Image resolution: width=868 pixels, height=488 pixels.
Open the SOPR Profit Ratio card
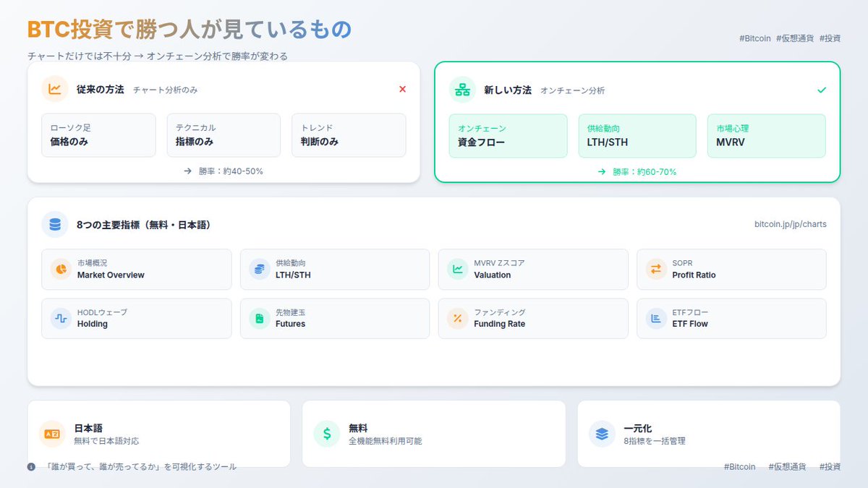point(731,269)
